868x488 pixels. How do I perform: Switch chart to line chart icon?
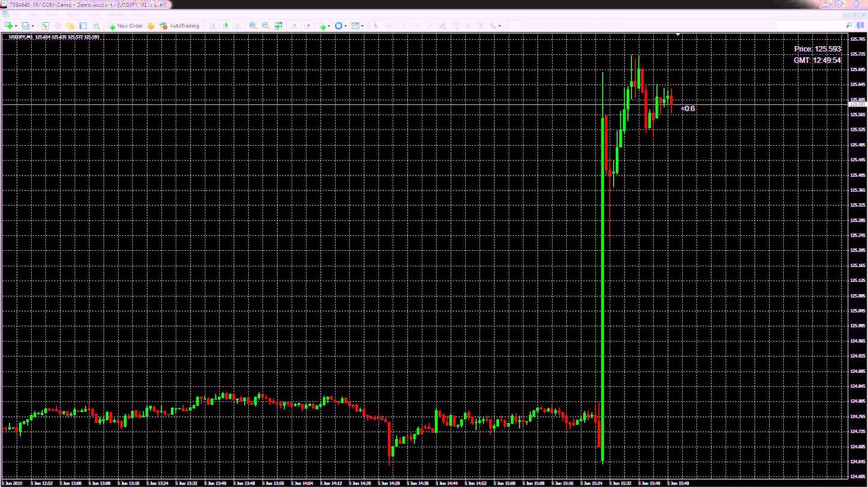coord(239,26)
